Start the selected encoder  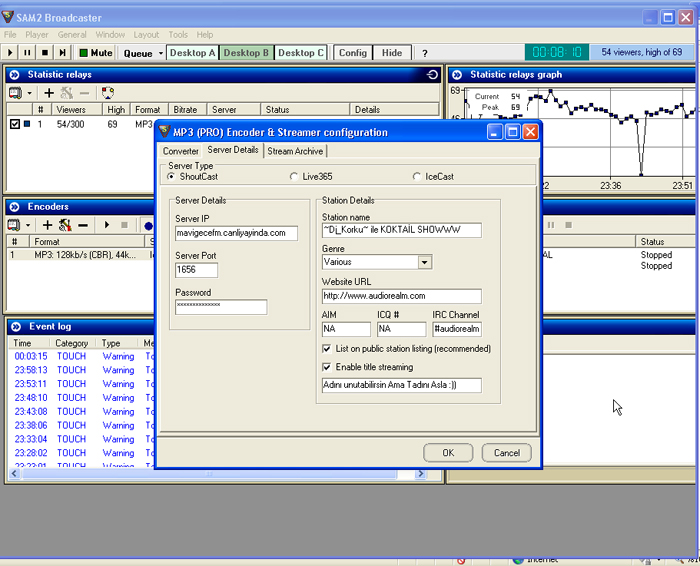(106, 225)
